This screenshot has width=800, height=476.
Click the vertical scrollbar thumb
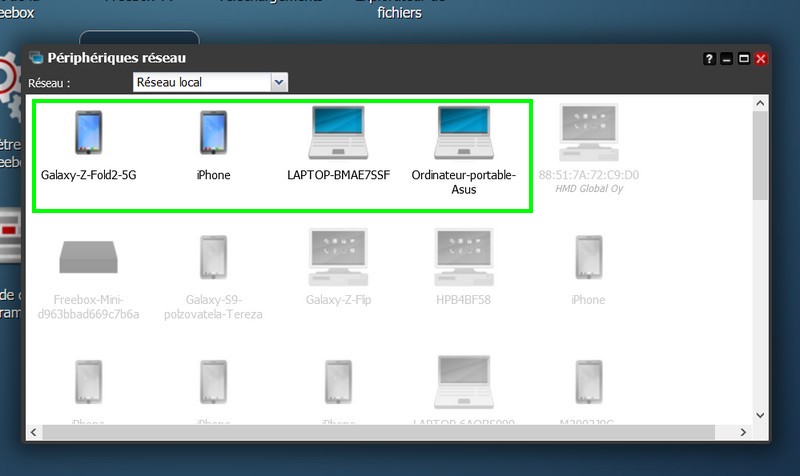(760, 156)
